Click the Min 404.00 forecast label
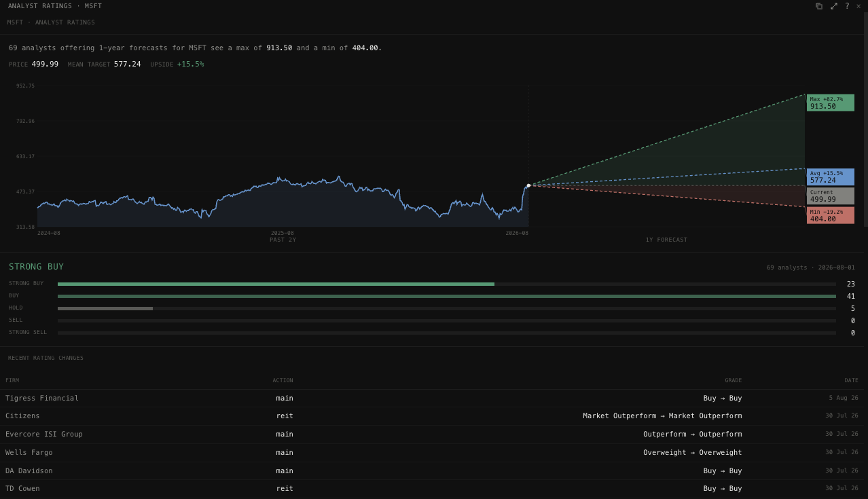This screenshot has width=868, height=499. coord(830,216)
